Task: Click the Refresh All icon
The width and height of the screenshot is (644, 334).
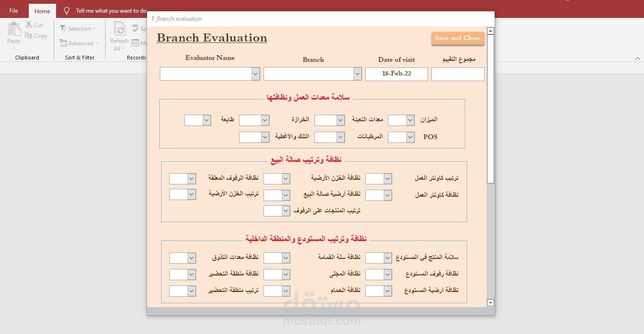Action: (120, 30)
